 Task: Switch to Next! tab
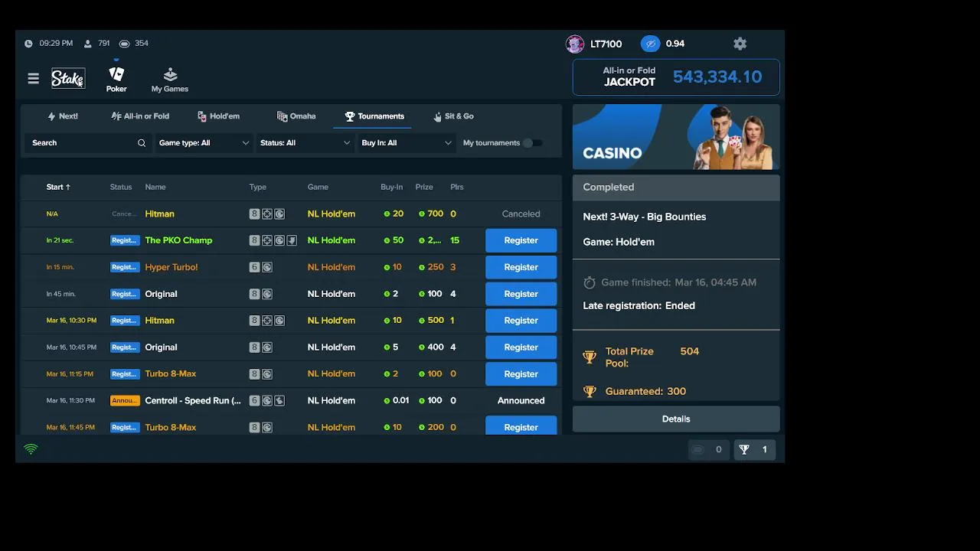pyautogui.click(x=63, y=116)
